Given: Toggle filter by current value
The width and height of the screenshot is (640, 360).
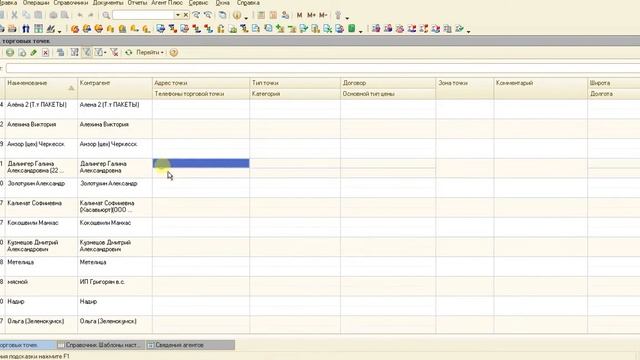Looking at the screenshot, I should tap(87, 53).
